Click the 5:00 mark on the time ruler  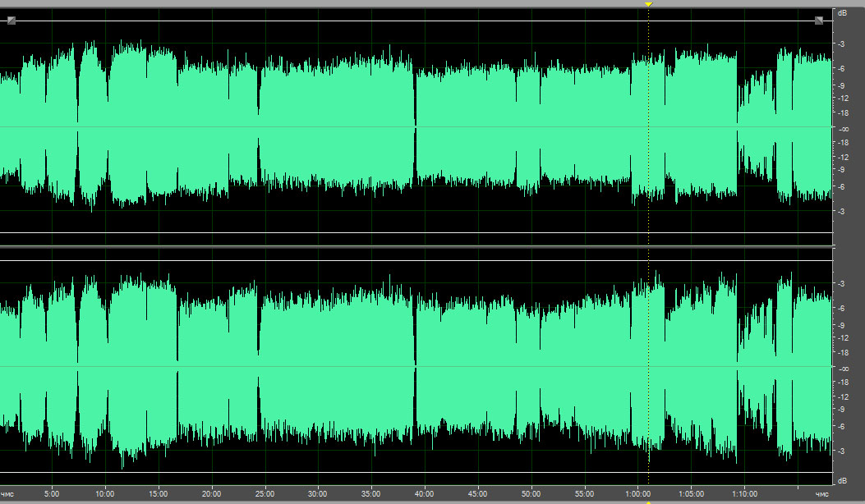coord(52,494)
